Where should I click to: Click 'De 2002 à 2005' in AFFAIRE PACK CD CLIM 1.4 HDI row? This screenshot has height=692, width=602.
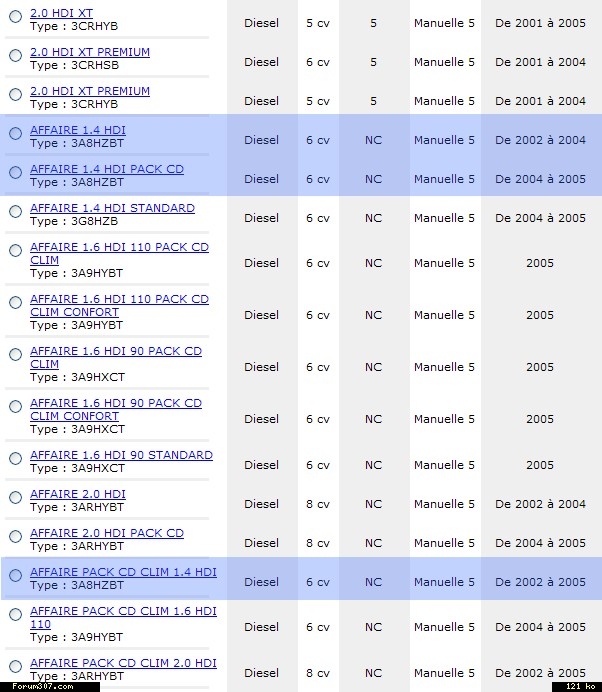[540, 582]
